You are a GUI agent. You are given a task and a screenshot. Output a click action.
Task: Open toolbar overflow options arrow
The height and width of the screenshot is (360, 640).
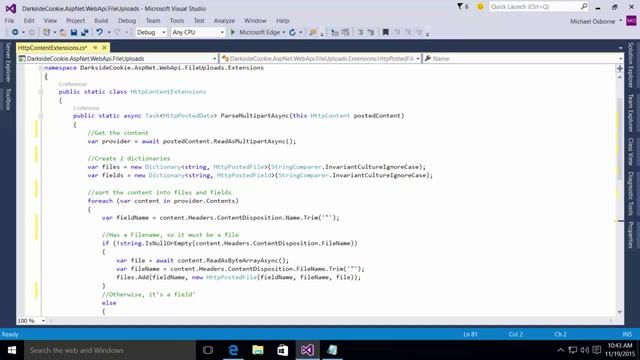coord(427,33)
